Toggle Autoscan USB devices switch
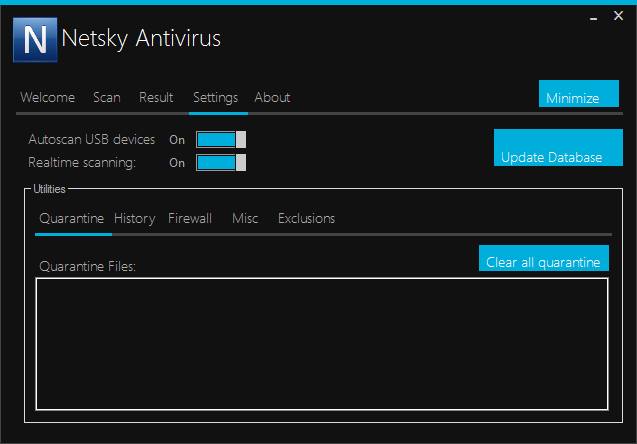The width and height of the screenshot is (637, 444). click(x=221, y=140)
